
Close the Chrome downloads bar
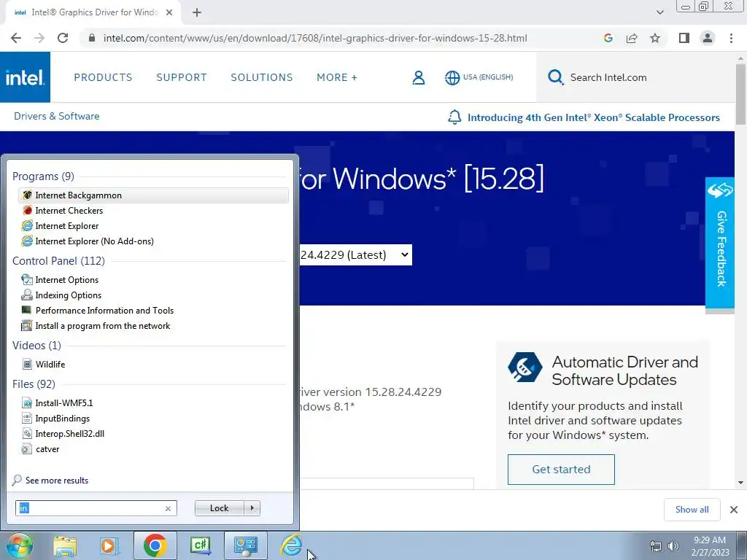734,510
